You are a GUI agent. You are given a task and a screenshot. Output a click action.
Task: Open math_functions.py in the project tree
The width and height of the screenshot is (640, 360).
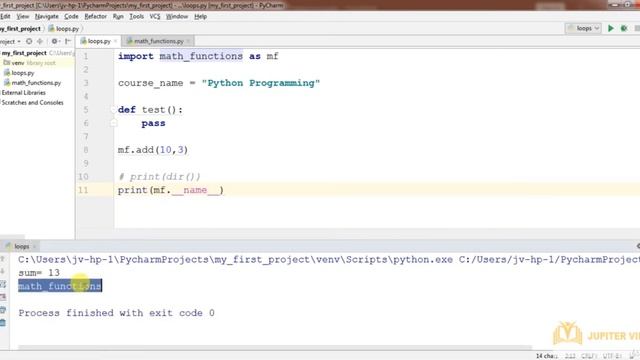click(33, 83)
